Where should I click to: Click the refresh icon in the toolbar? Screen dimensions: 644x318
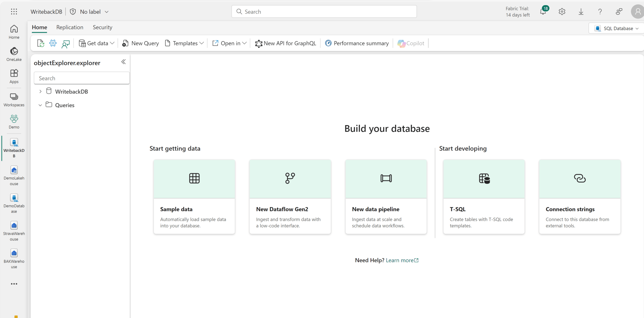(x=40, y=43)
